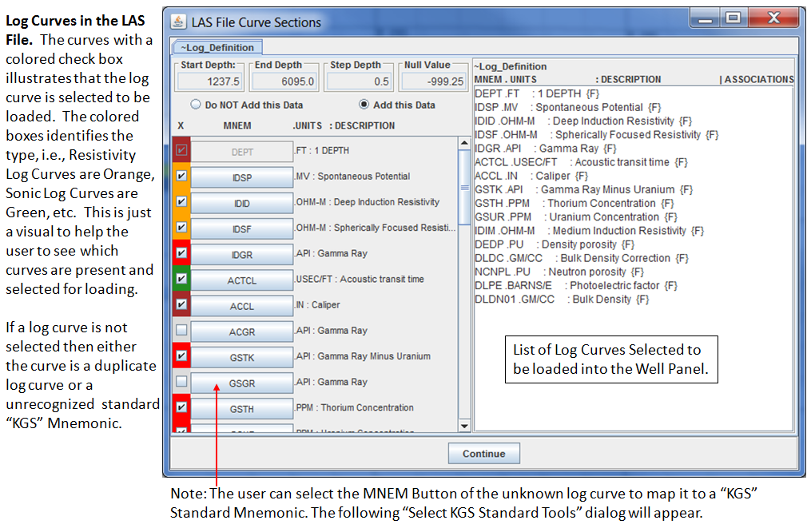Click the '.OHM-M : Deep Induction Resistivity' description
The width and height of the screenshot is (811, 532).
(x=368, y=201)
